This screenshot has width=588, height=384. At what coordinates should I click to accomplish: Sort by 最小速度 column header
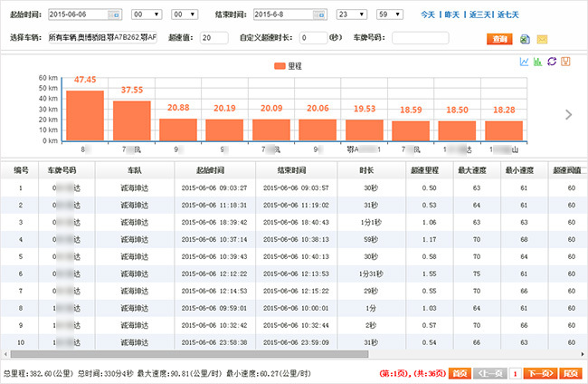[525, 170]
